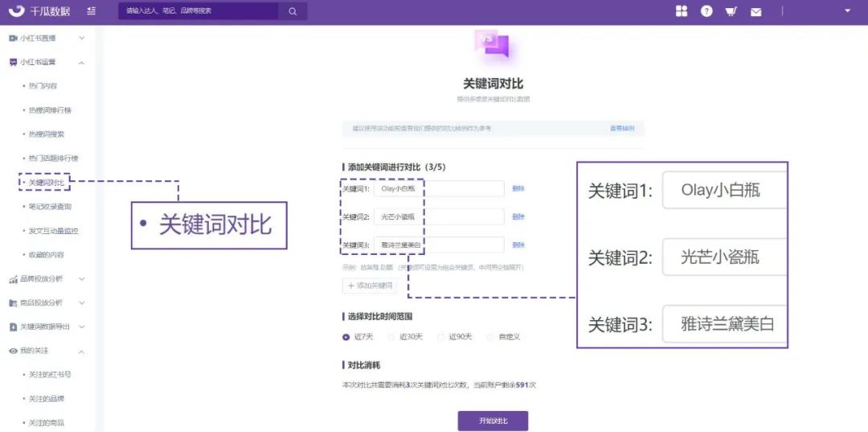
Task: Click the 关键词1 input containing Olay小白瓶
Action: (x=439, y=189)
